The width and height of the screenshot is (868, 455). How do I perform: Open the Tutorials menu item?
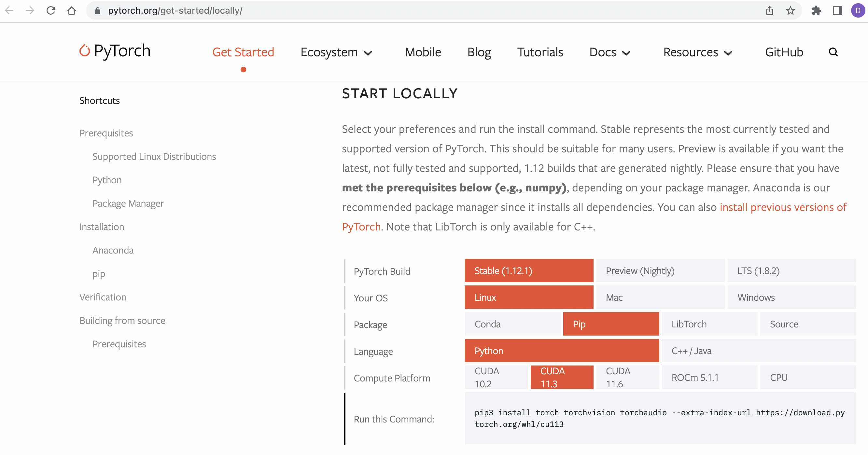[x=540, y=52]
